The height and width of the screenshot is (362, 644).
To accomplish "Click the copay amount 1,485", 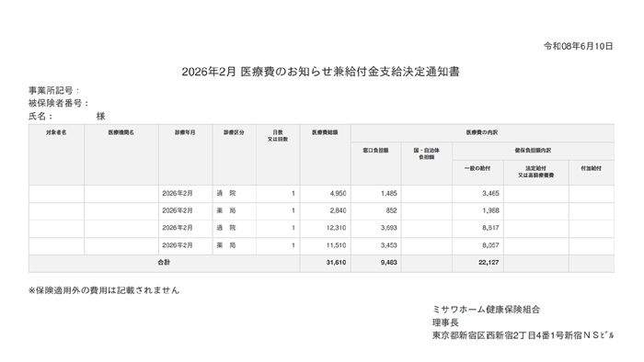I will coord(389,194).
